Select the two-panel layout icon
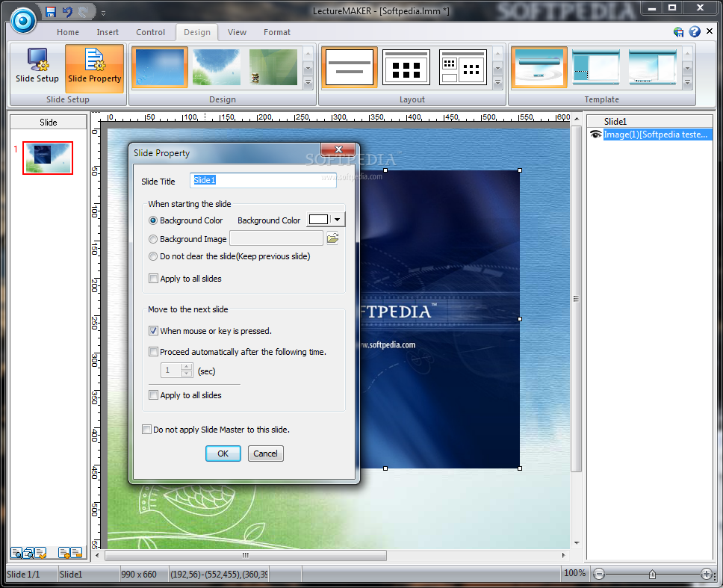 463,67
